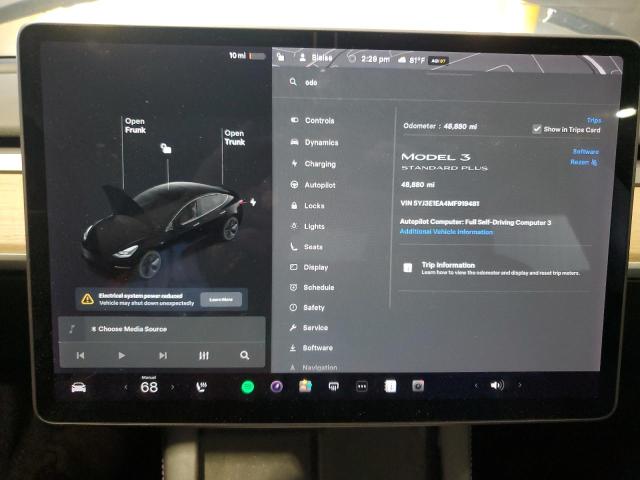640x480 pixels.
Task: Click the Learn More button on alert
Action: [221, 299]
